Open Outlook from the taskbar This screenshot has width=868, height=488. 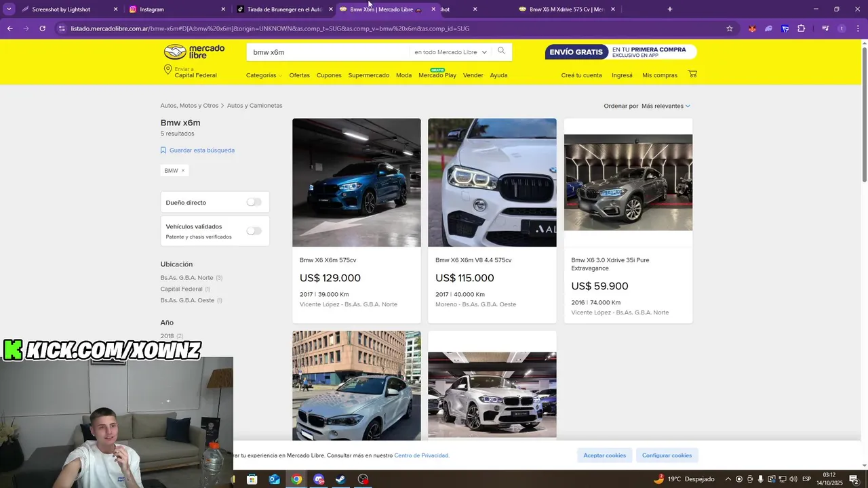275,479
